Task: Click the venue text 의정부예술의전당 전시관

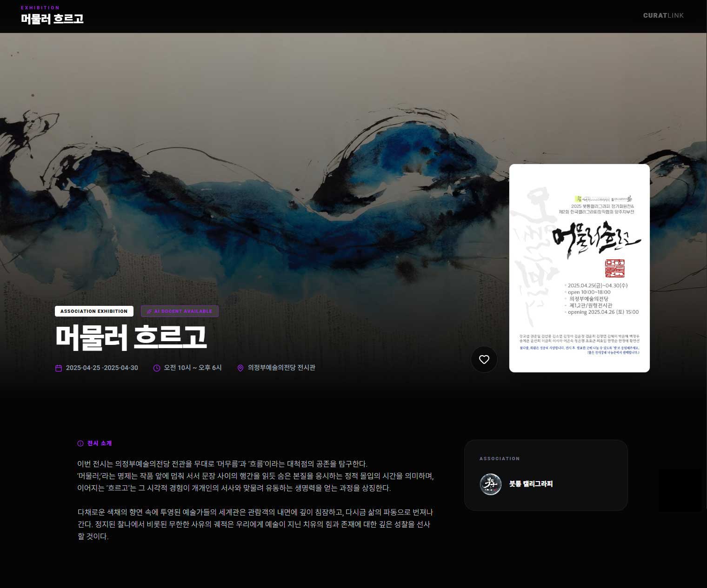Action: point(281,368)
